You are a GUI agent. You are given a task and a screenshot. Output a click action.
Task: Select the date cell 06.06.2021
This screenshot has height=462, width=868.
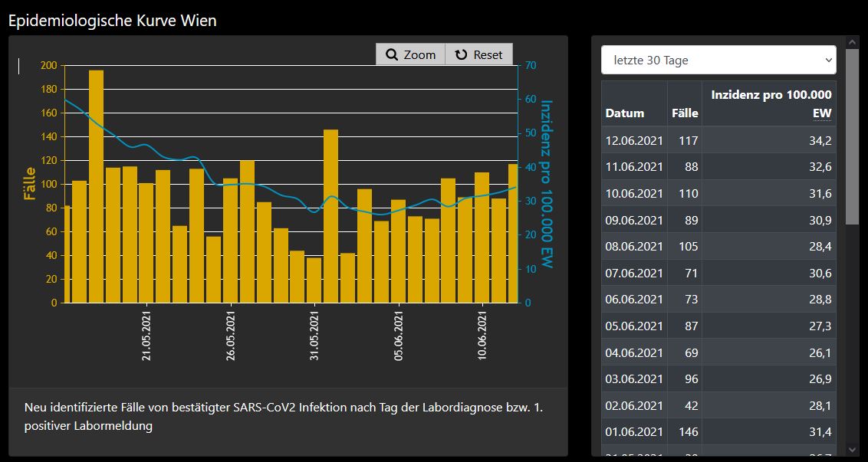(x=634, y=300)
